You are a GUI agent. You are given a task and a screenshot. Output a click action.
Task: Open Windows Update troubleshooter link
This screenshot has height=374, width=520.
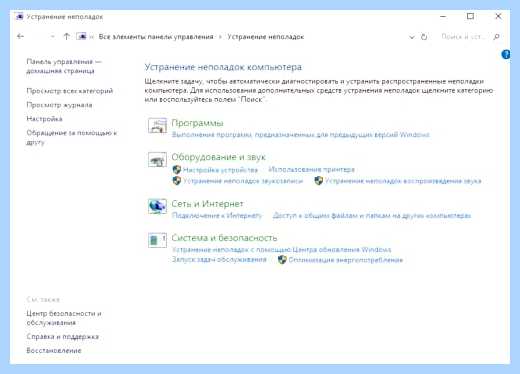click(282, 249)
